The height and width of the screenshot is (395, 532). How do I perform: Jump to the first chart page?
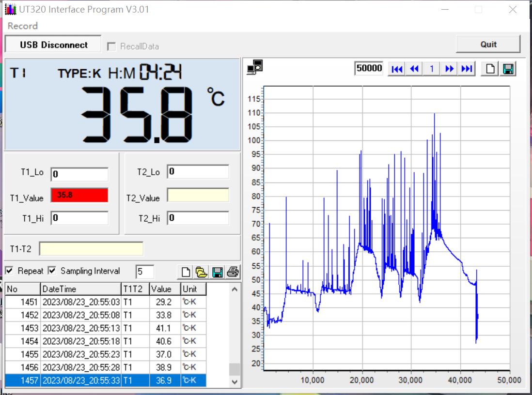(x=397, y=69)
